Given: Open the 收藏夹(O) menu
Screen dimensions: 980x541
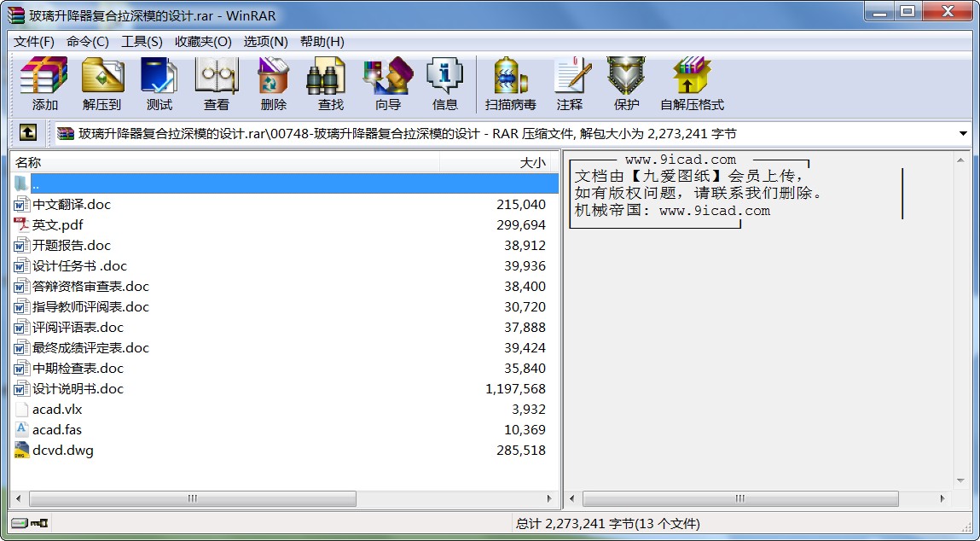Looking at the screenshot, I should point(203,41).
